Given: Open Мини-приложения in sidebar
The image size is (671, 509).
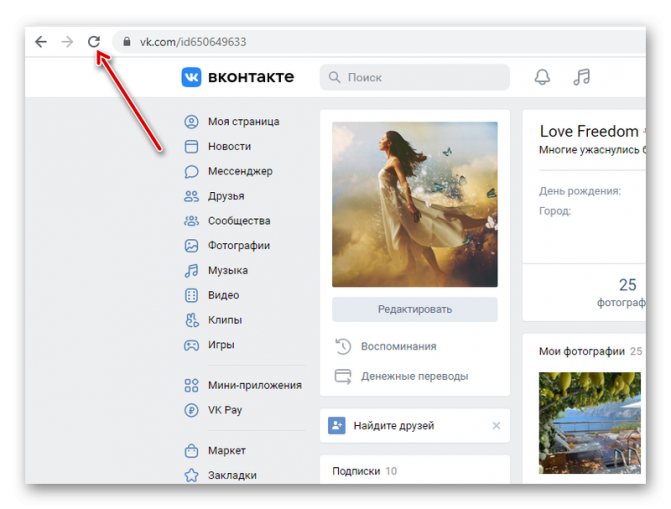Looking at the screenshot, I should pyautogui.click(x=254, y=385).
